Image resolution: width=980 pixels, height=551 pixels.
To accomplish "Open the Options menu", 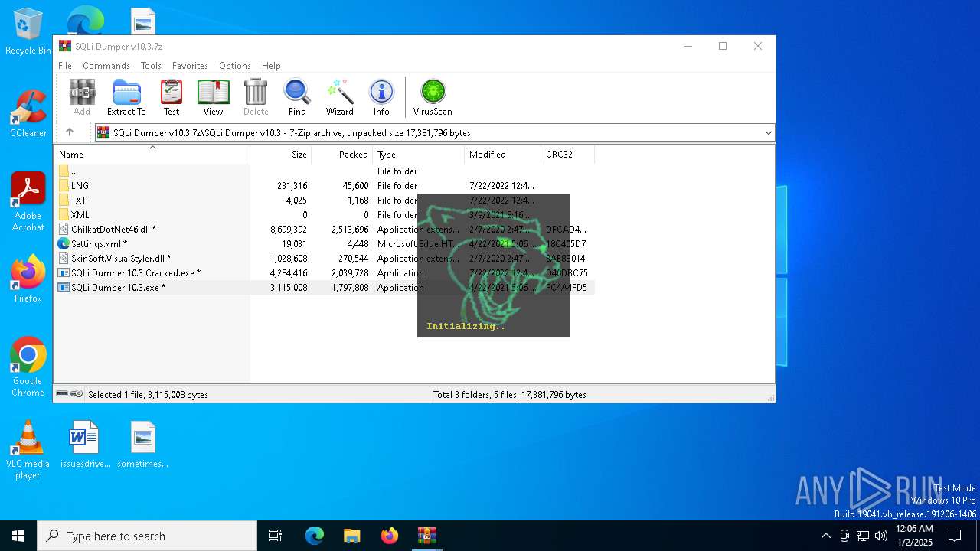I will pos(235,66).
